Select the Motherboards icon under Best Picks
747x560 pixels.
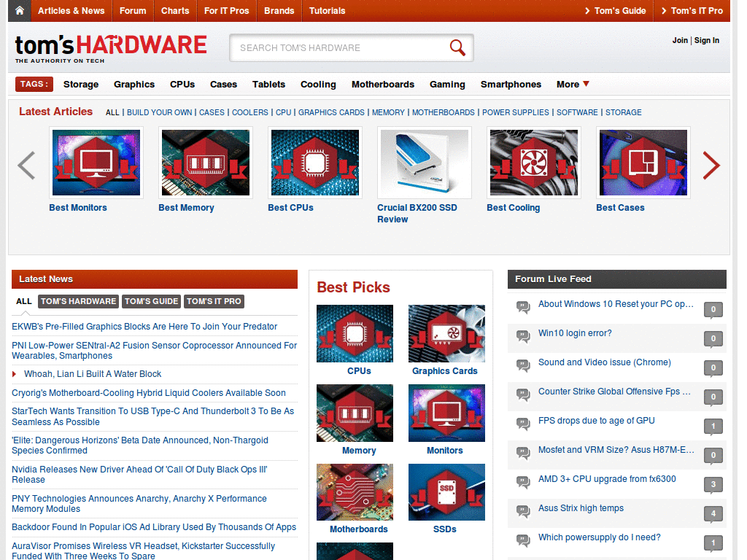pos(355,492)
